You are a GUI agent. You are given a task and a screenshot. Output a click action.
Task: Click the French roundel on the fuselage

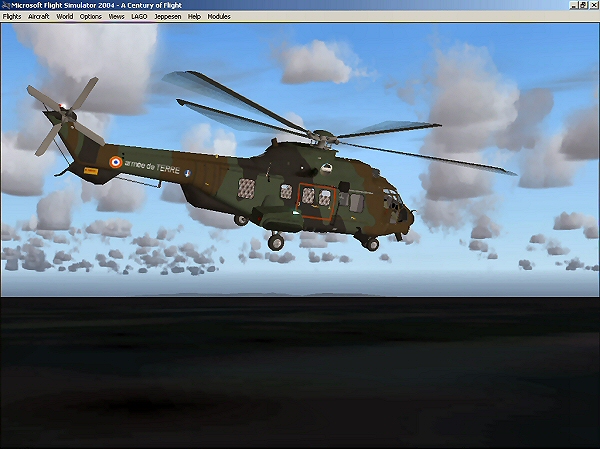[115, 160]
